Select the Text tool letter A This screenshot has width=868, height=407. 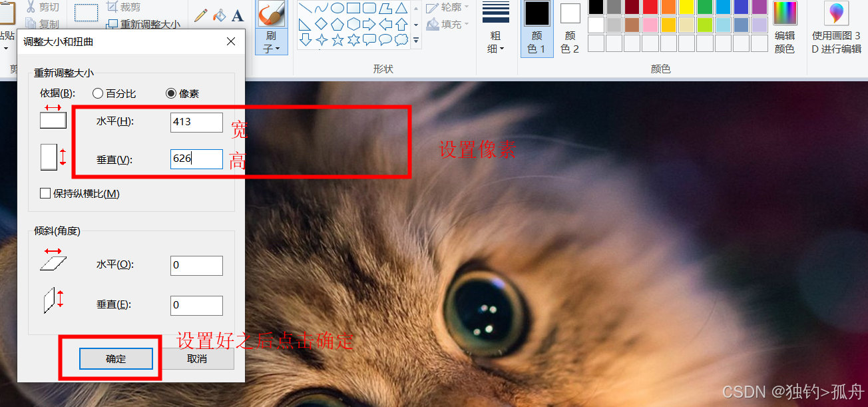click(x=237, y=15)
